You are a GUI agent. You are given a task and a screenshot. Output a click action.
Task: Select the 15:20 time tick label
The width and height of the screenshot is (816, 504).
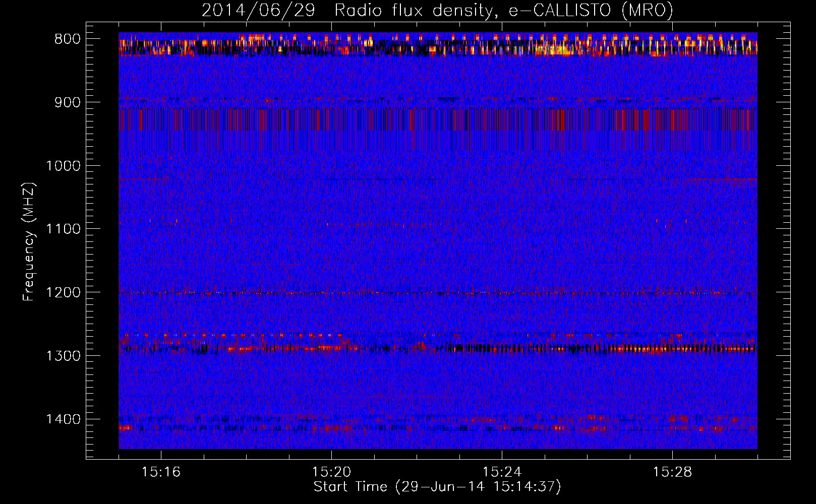[331, 472]
